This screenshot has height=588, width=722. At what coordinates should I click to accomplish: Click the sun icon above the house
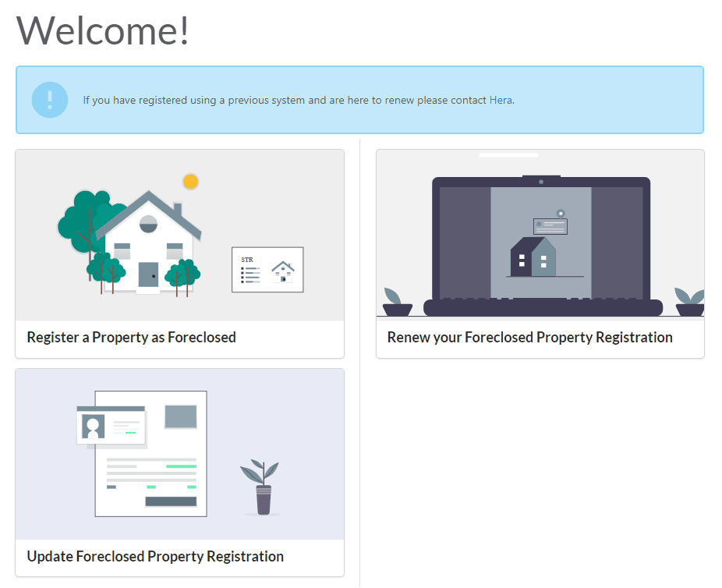coord(191,181)
